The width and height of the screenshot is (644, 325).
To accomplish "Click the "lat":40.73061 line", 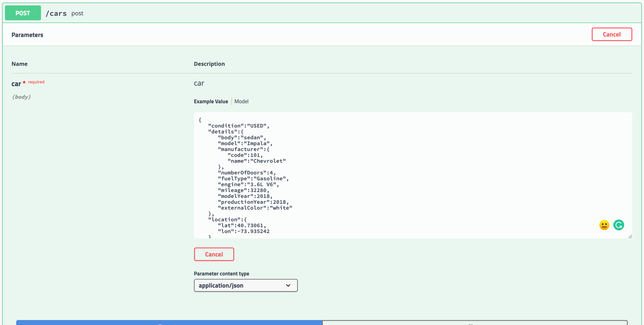I will point(242,225).
